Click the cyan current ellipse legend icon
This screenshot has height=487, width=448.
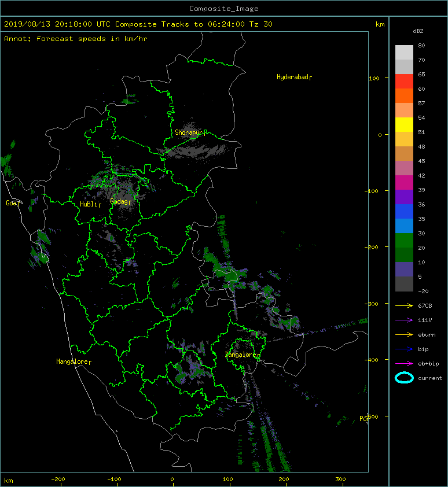pyautogui.click(x=404, y=378)
